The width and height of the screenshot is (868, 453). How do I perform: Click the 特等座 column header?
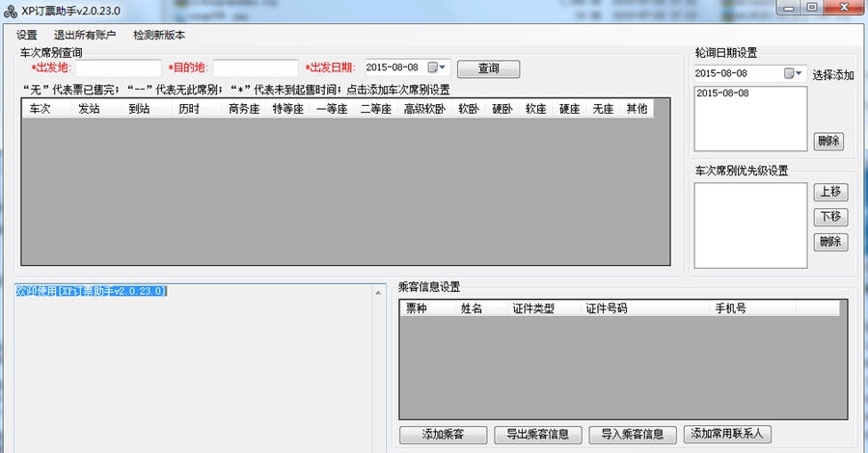point(287,109)
